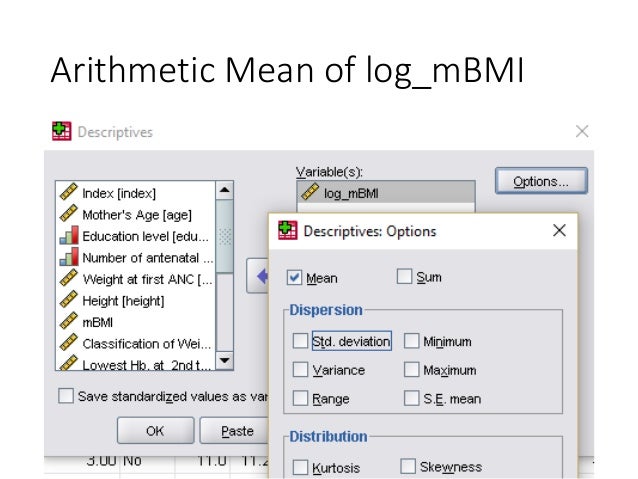
Task: Select Classification of Wei... variable
Action: point(135,343)
